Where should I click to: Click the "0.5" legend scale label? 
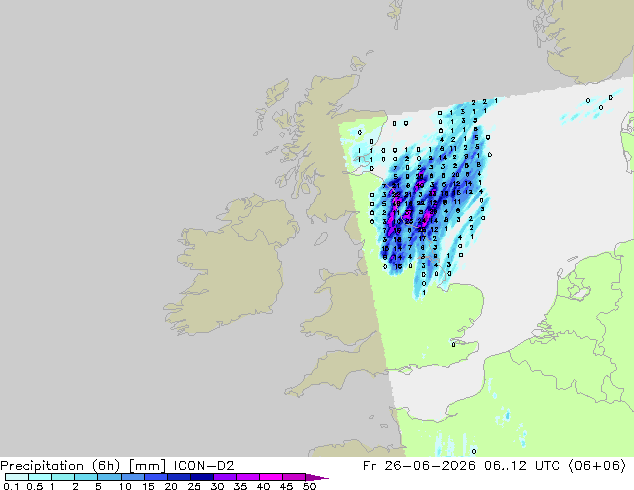[35, 486]
